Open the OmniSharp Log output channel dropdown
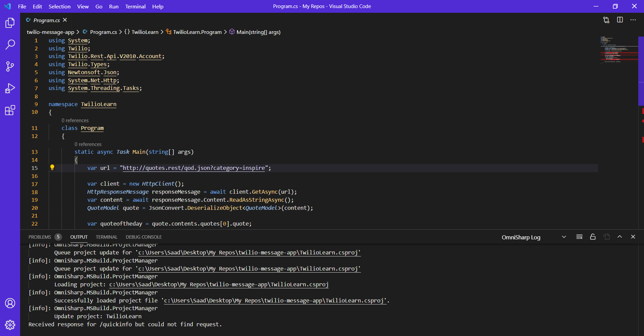This screenshot has width=644, height=336. [533, 237]
